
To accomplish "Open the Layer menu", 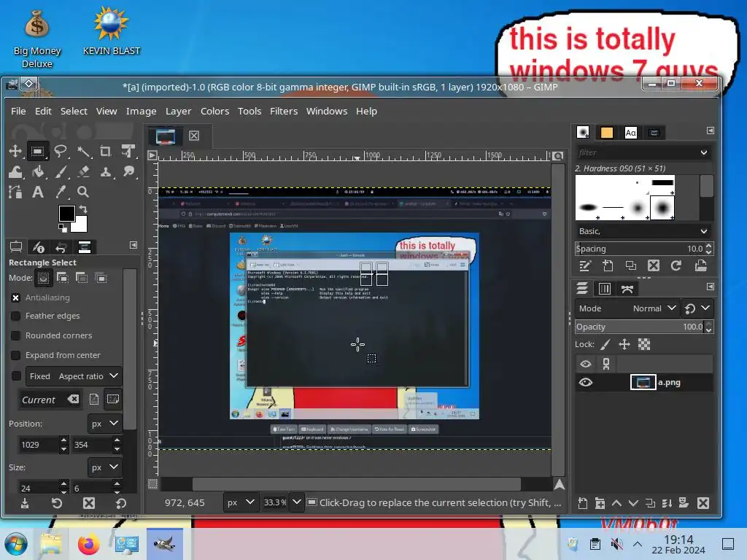I will 178,111.
